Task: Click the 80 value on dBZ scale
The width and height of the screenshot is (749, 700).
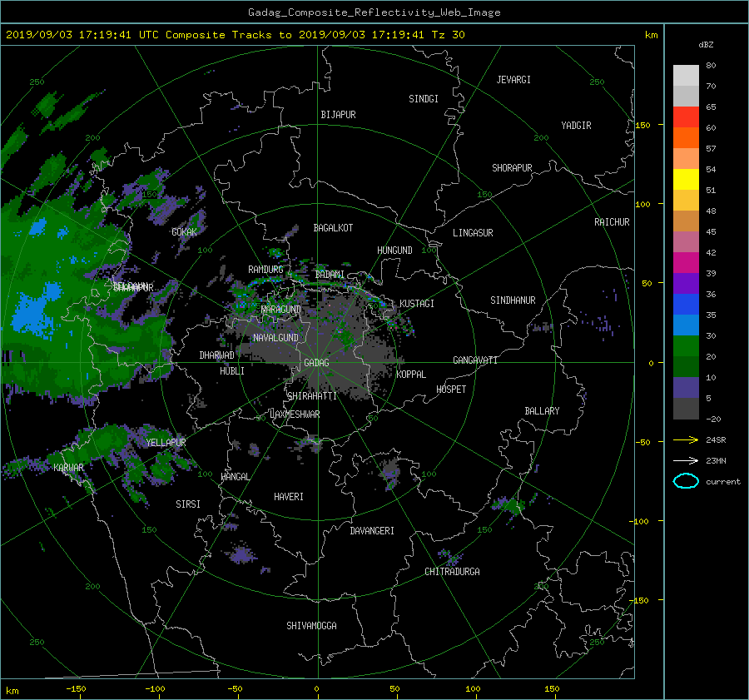Action: (711, 66)
